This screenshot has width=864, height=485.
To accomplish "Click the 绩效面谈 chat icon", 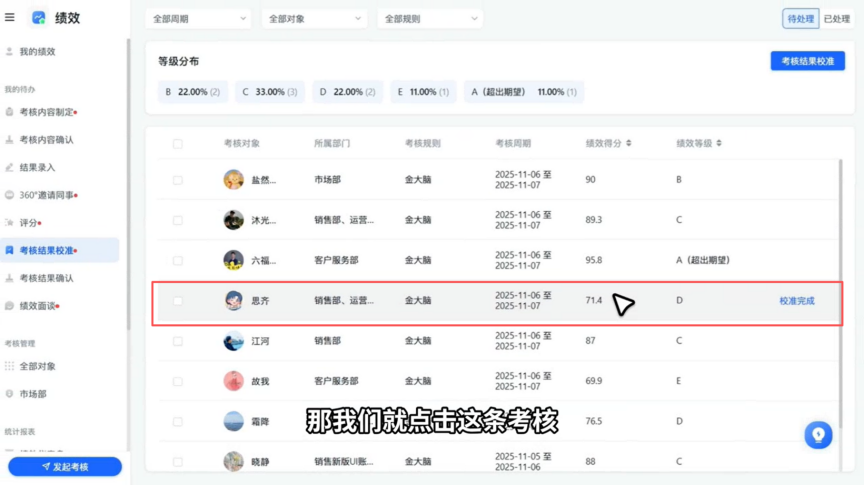I will 9,305.
